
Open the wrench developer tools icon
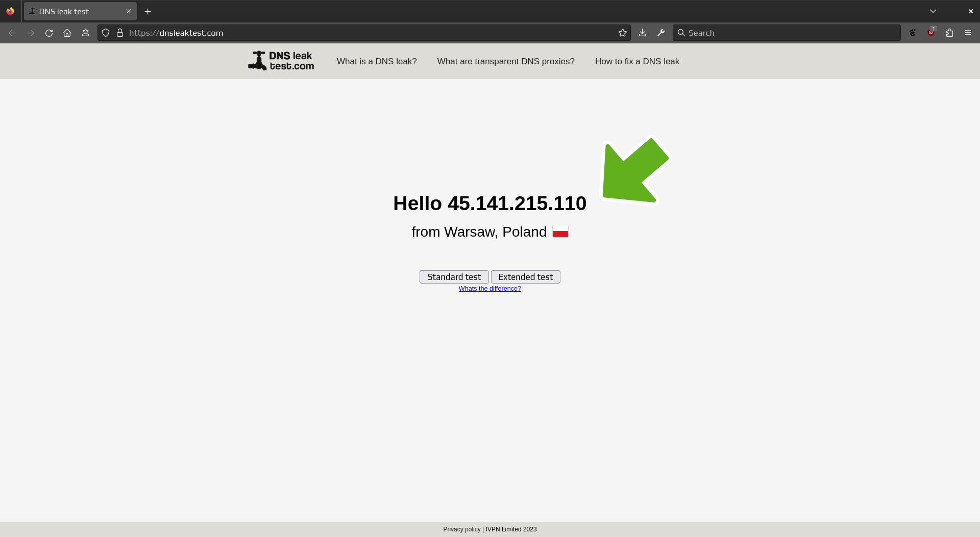[661, 33]
